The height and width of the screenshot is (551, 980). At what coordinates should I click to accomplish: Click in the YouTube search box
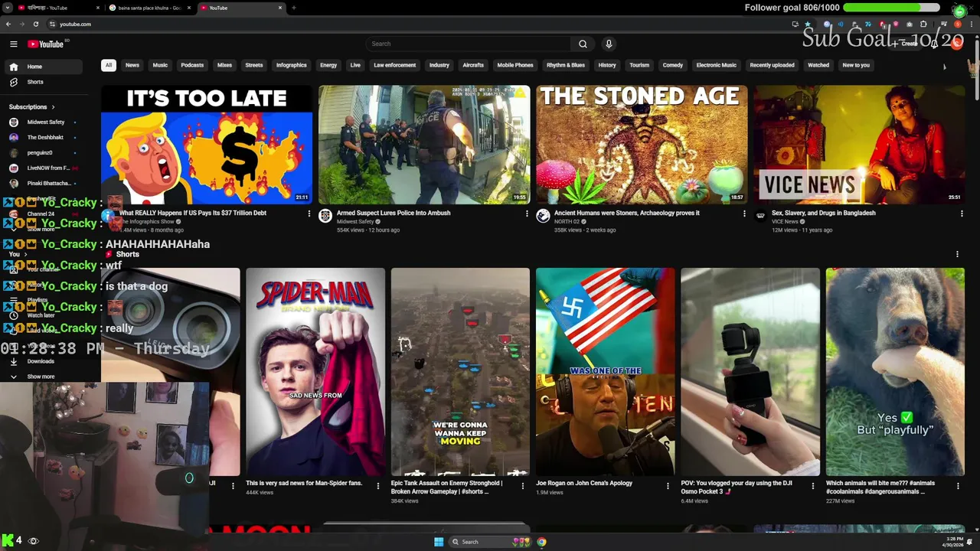[469, 44]
